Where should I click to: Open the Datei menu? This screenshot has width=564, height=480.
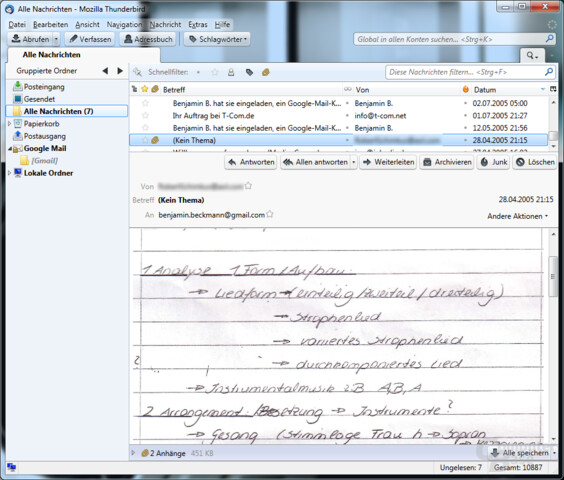click(x=17, y=24)
